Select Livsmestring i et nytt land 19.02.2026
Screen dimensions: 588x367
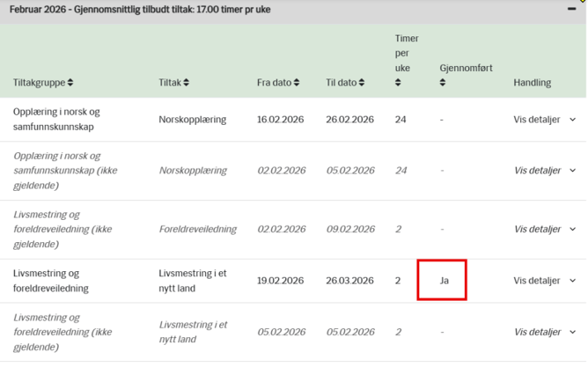click(193, 281)
